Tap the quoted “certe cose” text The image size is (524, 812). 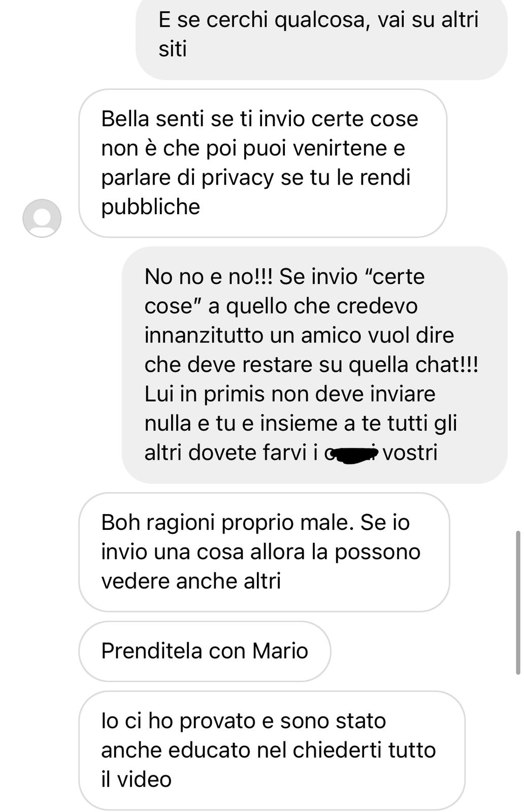tap(284, 291)
